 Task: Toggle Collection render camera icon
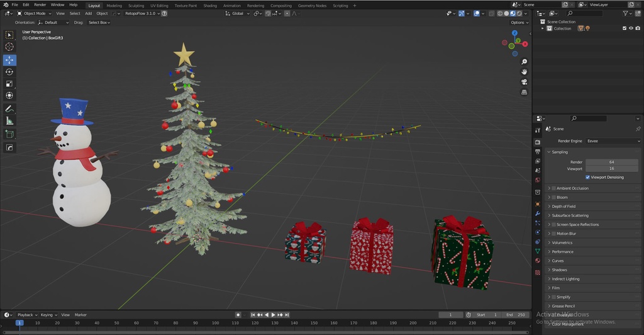[638, 28]
